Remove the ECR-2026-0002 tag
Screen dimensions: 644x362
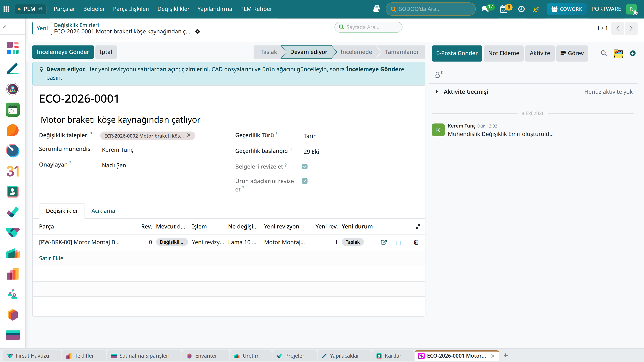pyautogui.click(x=189, y=135)
